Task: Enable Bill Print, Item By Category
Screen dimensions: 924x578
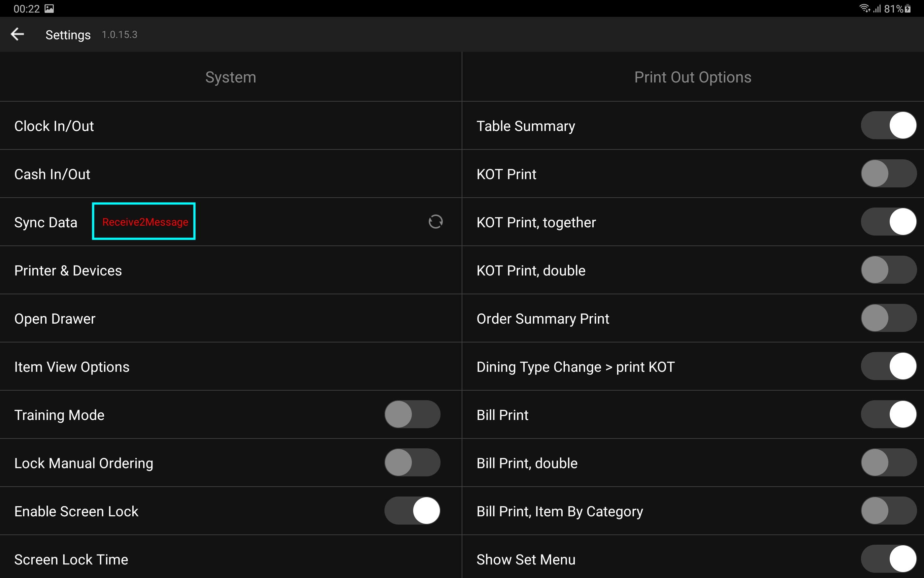Action: [888, 511]
